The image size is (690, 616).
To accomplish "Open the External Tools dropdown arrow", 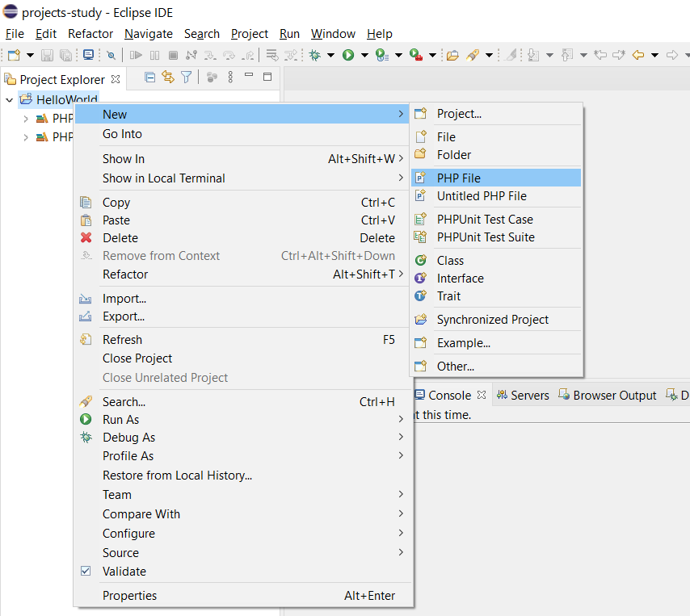I will pos(432,55).
